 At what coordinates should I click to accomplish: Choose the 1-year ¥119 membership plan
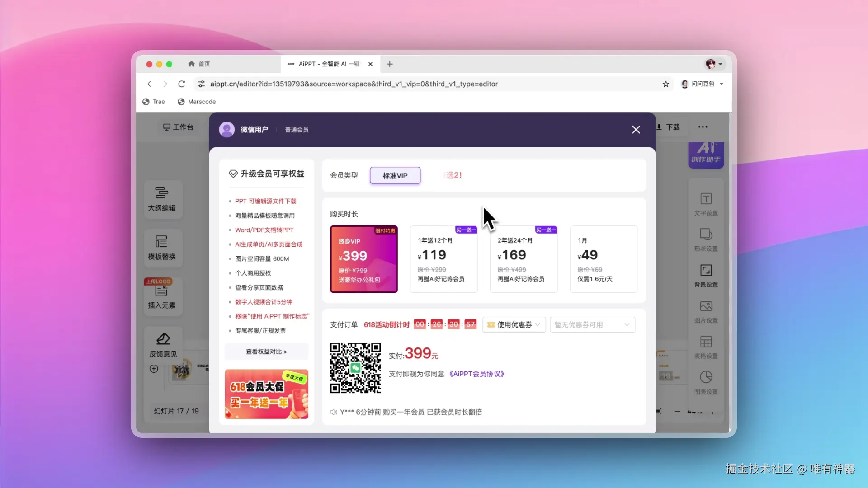tap(443, 259)
